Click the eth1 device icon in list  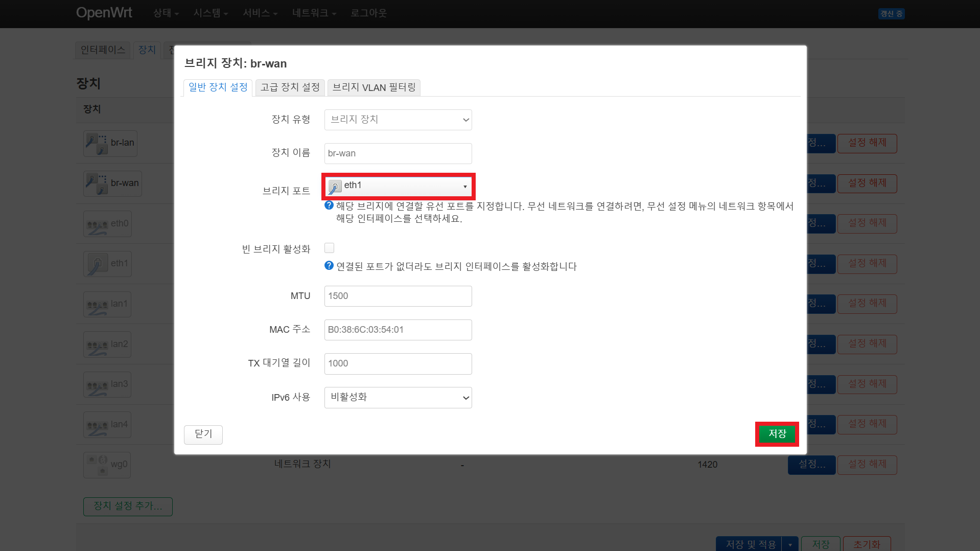97,264
